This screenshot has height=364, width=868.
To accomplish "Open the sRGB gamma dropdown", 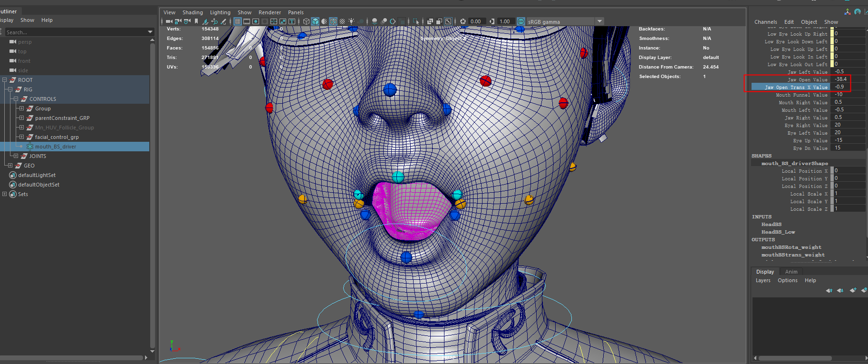I will 599,21.
